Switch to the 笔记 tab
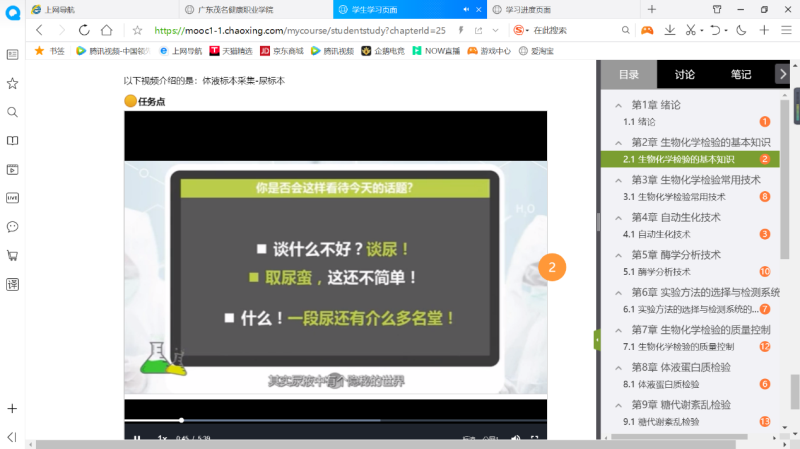The height and width of the screenshot is (449, 800). click(x=740, y=74)
